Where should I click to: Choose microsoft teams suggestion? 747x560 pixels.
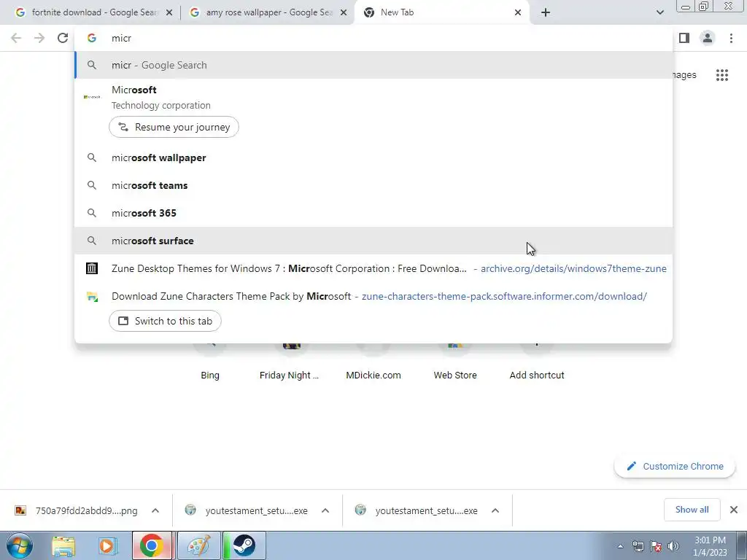click(x=373, y=185)
